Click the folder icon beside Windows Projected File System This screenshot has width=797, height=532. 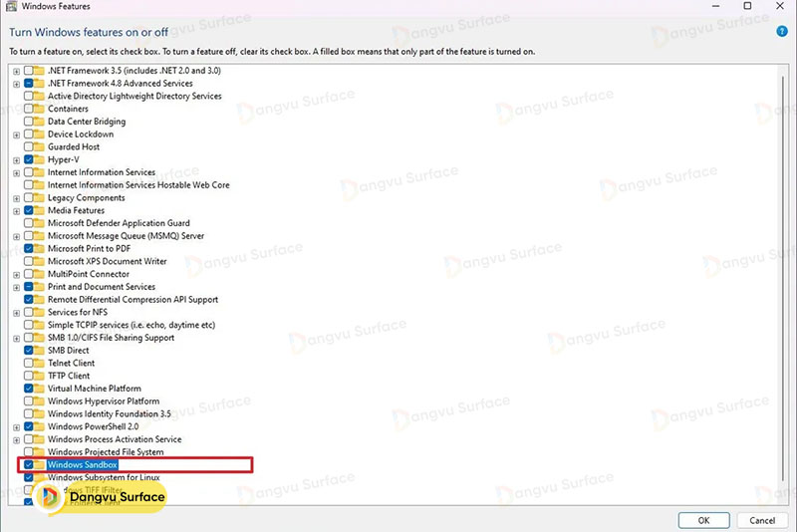pyautogui.click(x=39, y=451)
